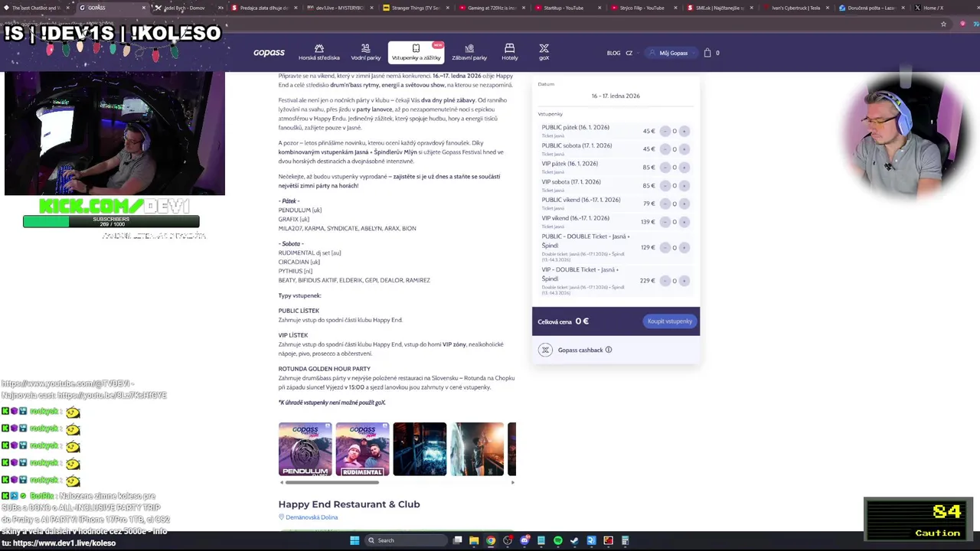
Task: Bookmark page with star icon
Action: [943, 24]
